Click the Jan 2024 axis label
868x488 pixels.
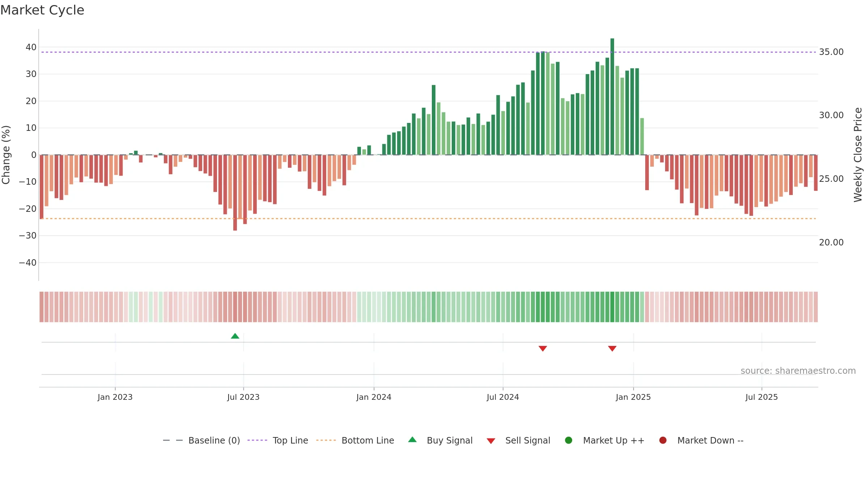tap(374, 397)
